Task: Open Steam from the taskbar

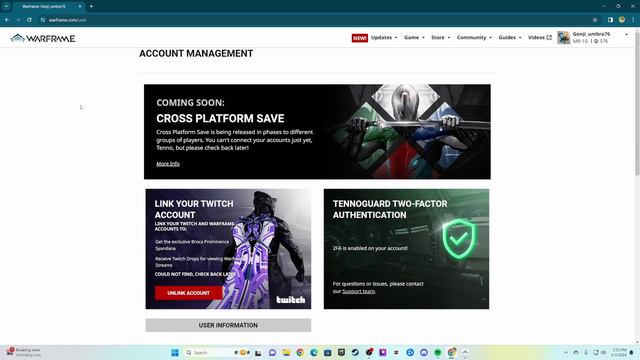Action: (355, 352)
